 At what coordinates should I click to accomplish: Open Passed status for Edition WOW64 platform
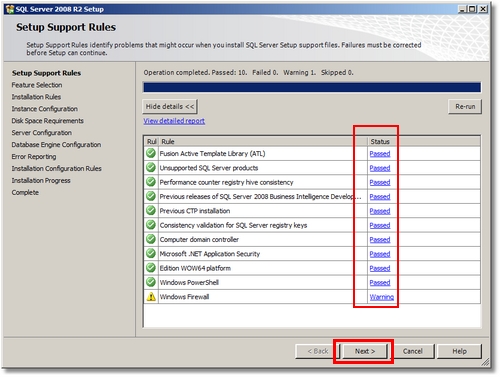380,268
